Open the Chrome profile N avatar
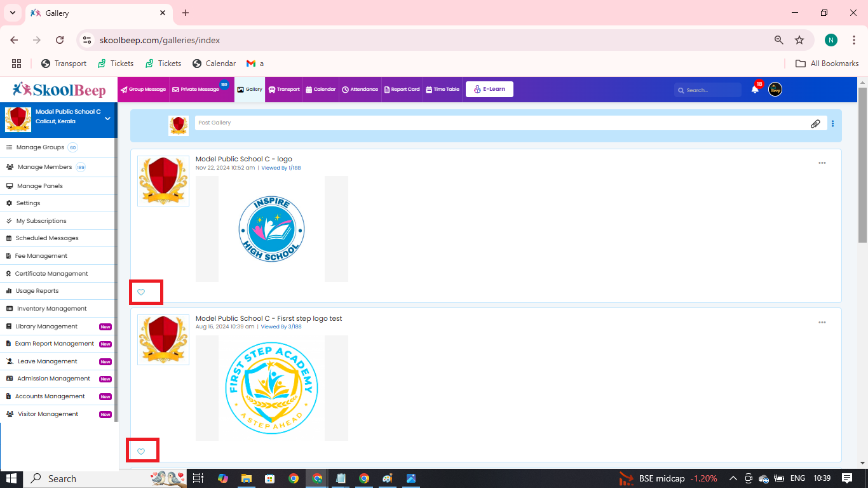Image resolution: width=868 pixels, height=498 pixels. click(x=831, y=40)
